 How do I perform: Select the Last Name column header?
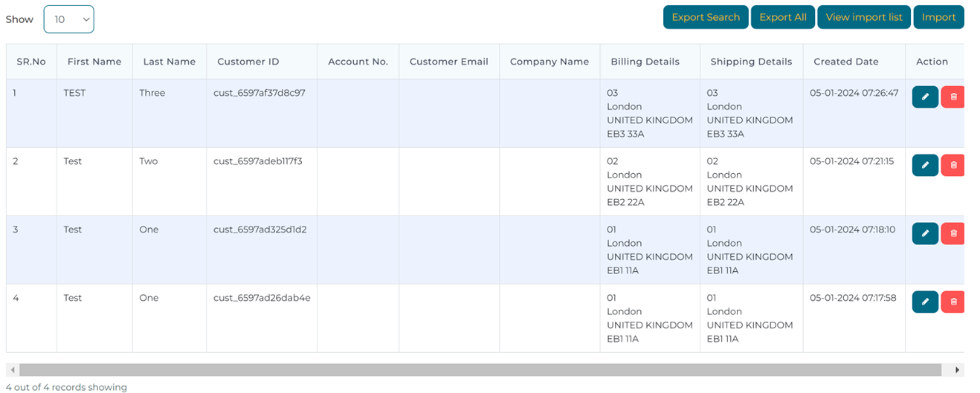(170, 62)
